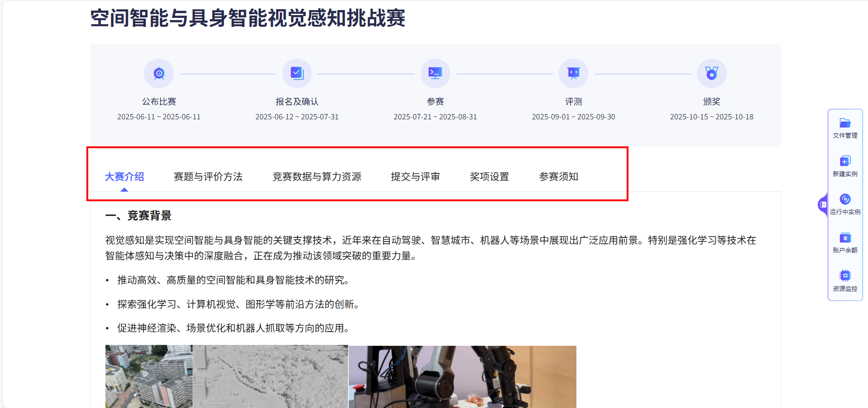Click the 空间智能与具身智能视觉感知挑战赛 page title
This screenshot has height=408, width=868.
point(248,18)
